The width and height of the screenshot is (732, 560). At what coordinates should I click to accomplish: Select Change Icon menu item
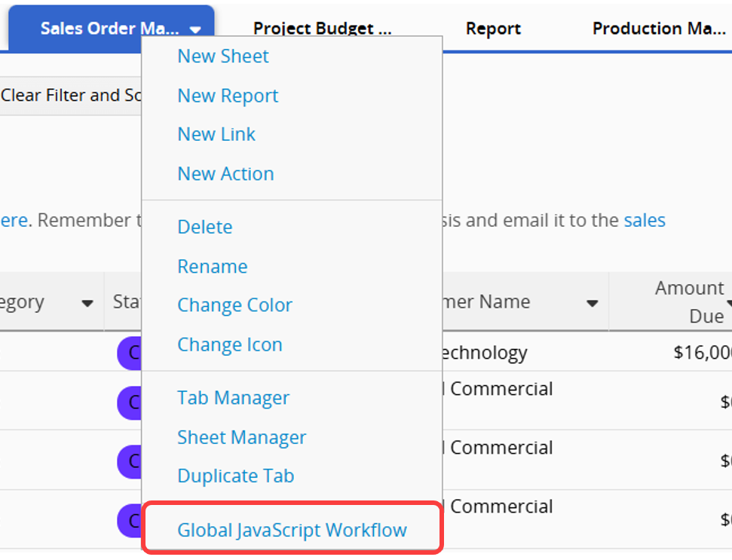pyautogui.click(x=229, y=344)
